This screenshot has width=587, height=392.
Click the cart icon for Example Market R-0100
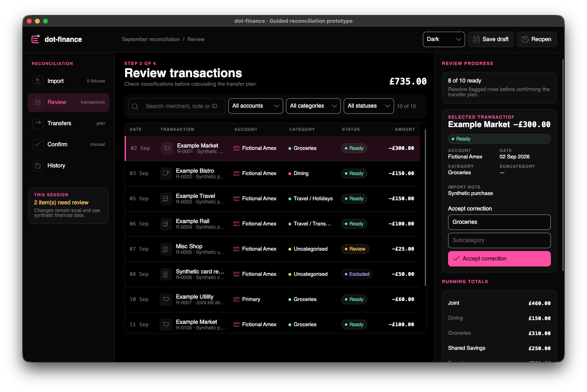166,325
